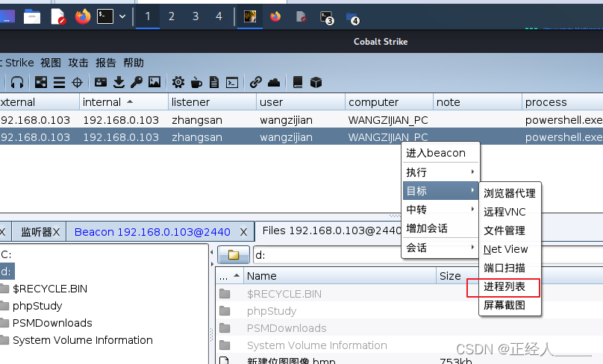
Task: Switch to Files 192.168.0.103@2440 tab
Action: point(332,230)
